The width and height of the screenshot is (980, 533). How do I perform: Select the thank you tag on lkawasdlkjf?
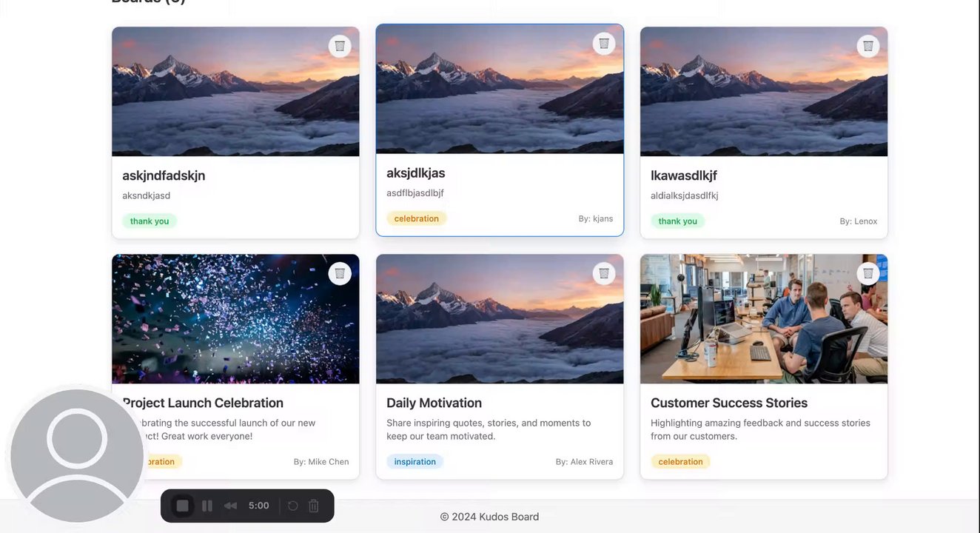pyautogui.click(x=678, y=221)
